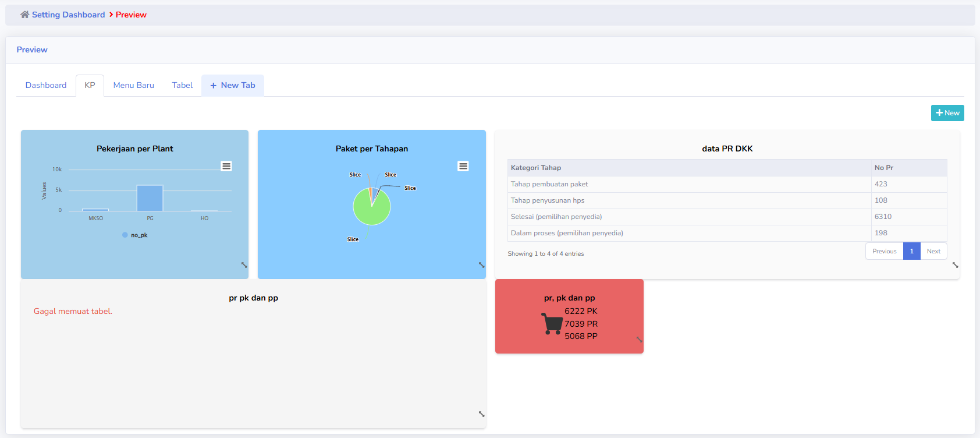Click resize handle of data PR DKK table
Image resolution: width=980 pixels, height=438 pixels.
point(955,265)
